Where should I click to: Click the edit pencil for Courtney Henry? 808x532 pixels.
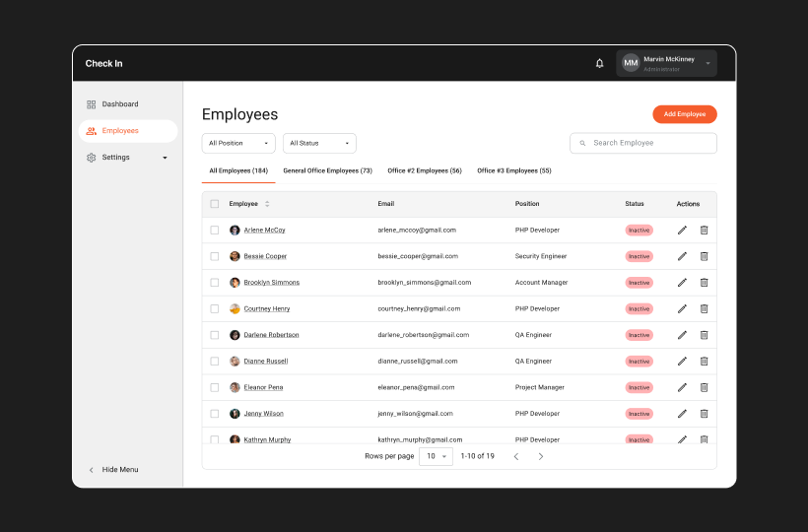pos(682,308)
